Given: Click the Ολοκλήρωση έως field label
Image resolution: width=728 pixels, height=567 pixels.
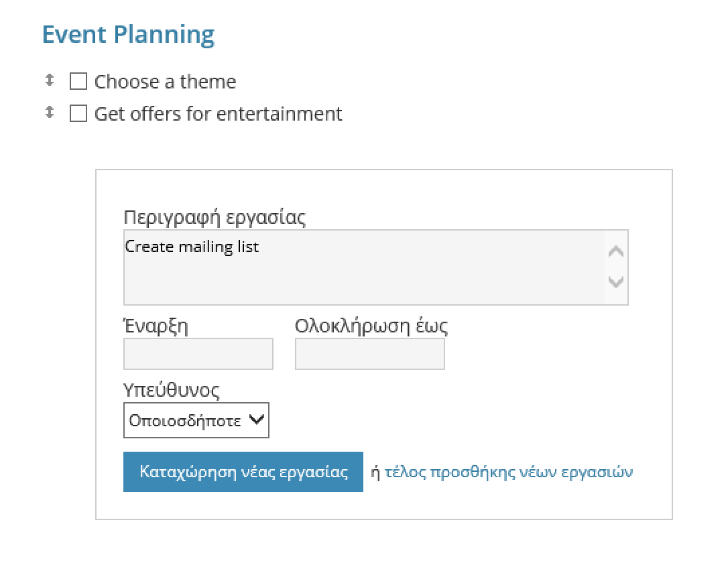Looking at the screenshot, I should (371, 326).
